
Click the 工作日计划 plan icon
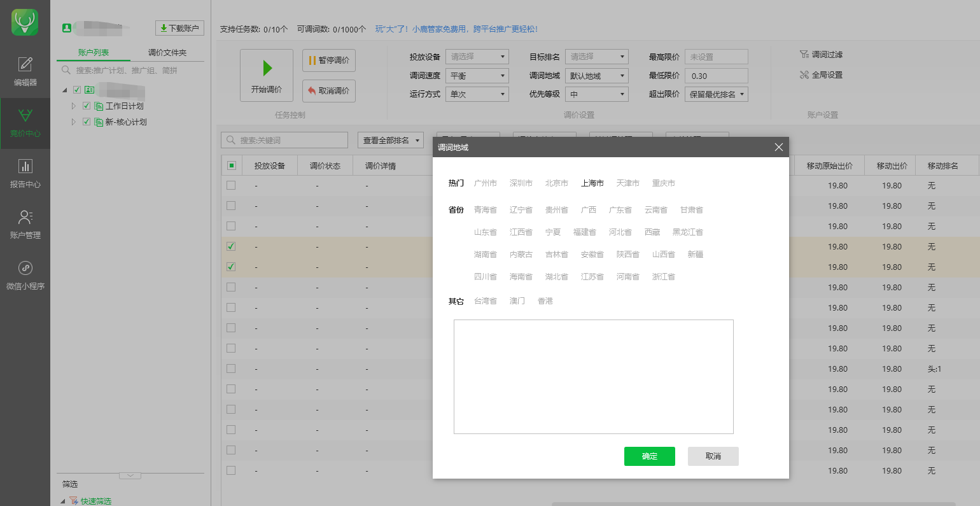(x=99, y=106)
